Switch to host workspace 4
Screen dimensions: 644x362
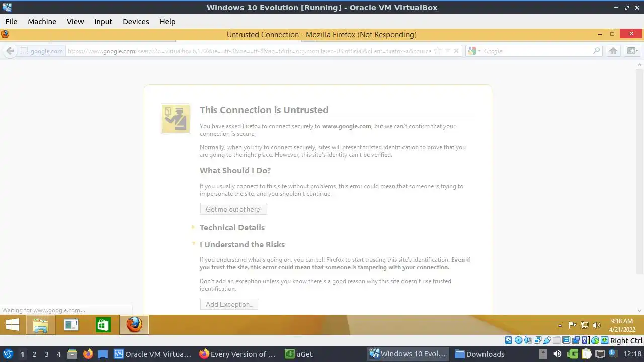click(58, 354)
